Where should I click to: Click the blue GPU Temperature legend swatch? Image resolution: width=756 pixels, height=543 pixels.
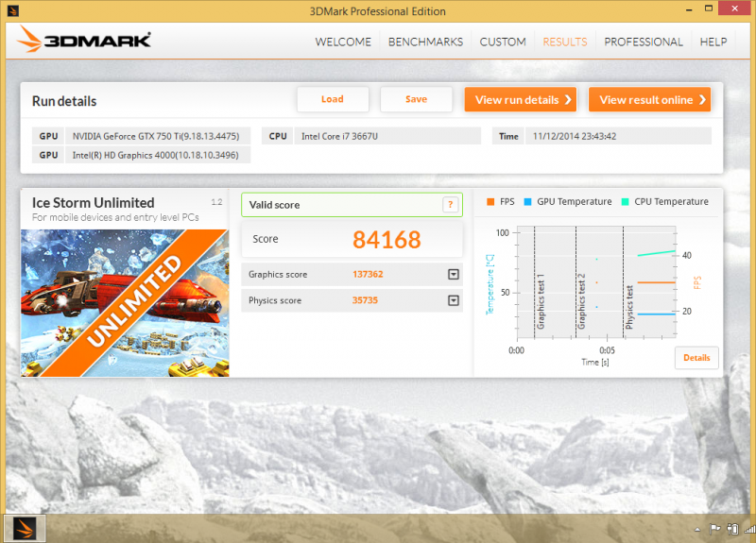point(527,202)
